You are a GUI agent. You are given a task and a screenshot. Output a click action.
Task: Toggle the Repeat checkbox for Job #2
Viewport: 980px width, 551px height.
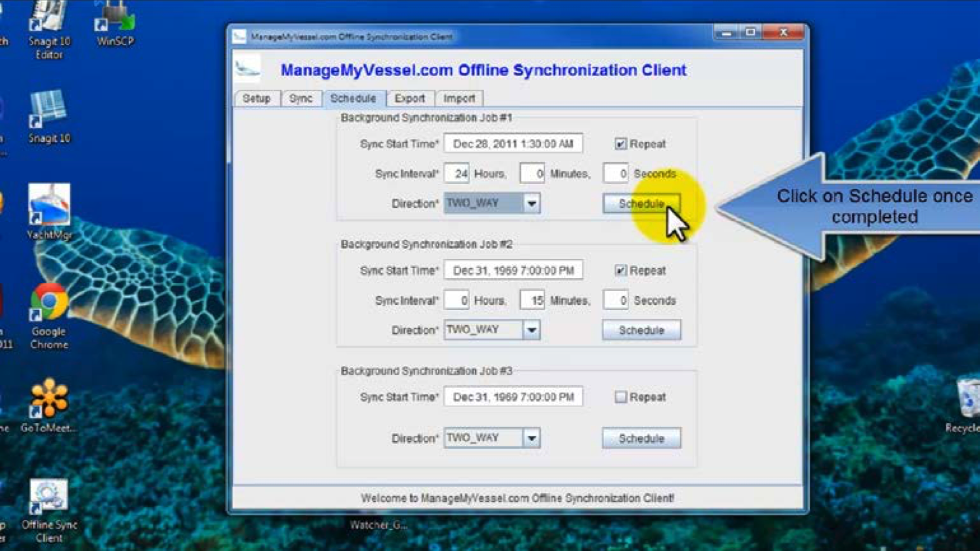tap(620, 270)
